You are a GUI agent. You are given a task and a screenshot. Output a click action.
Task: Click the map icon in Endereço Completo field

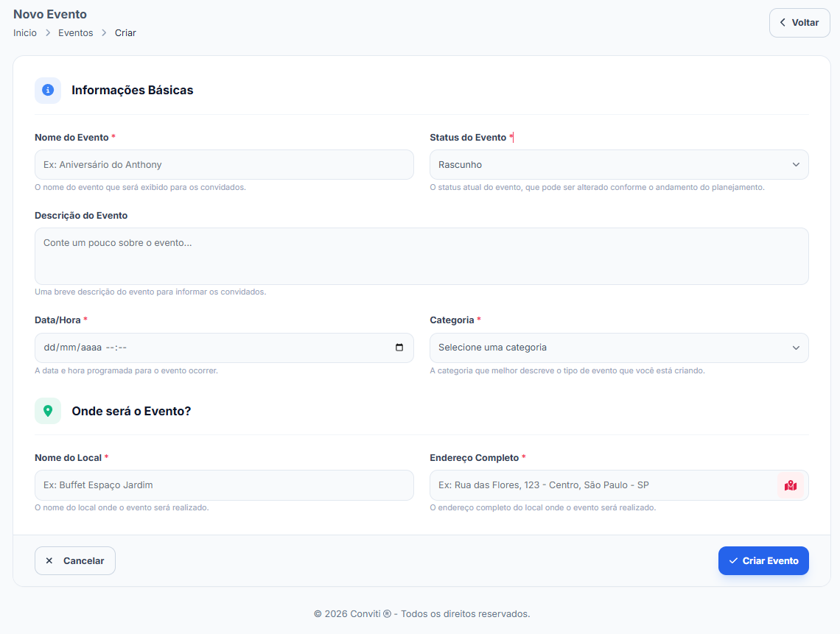(791, 485)
